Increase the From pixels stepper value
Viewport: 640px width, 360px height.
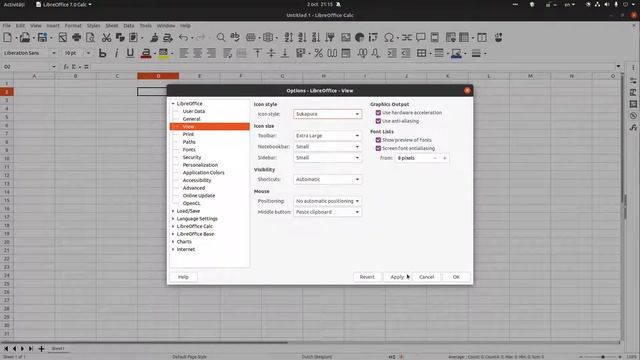[x=444, y=158]
